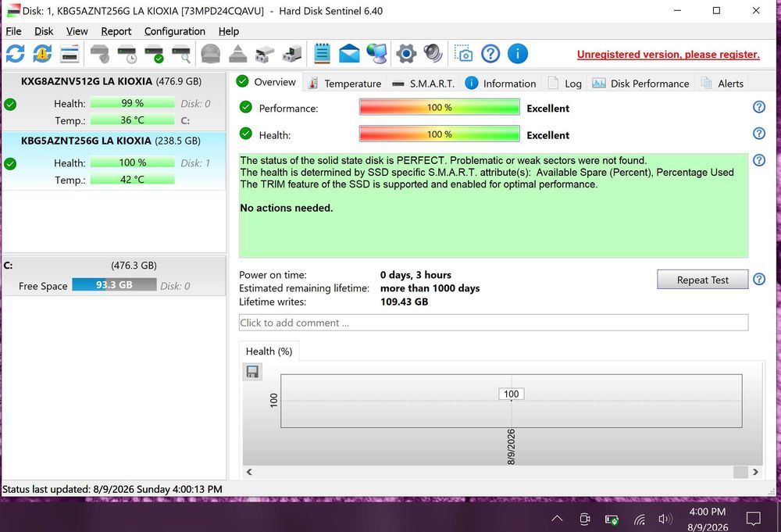Switch to the S.M.A.R.T. tab

423,84
